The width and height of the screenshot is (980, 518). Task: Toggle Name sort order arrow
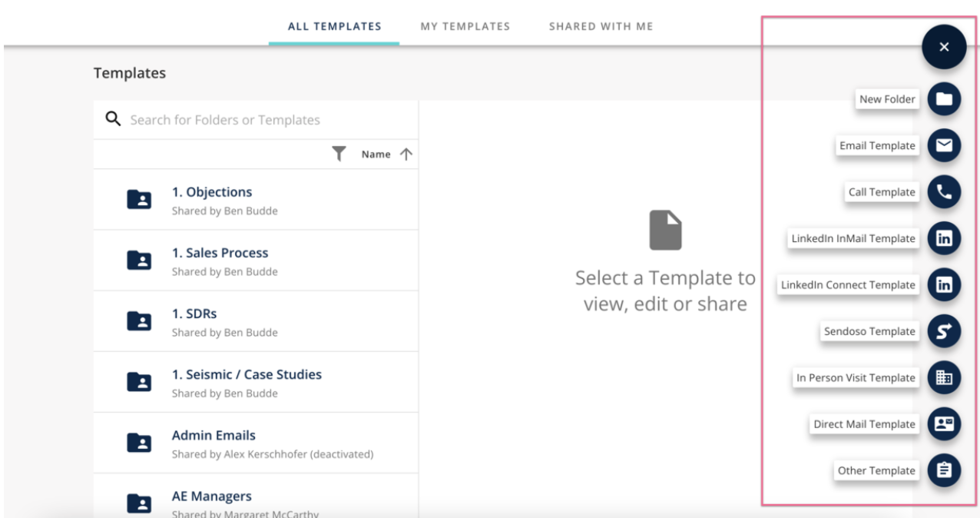tap(406, 154)
